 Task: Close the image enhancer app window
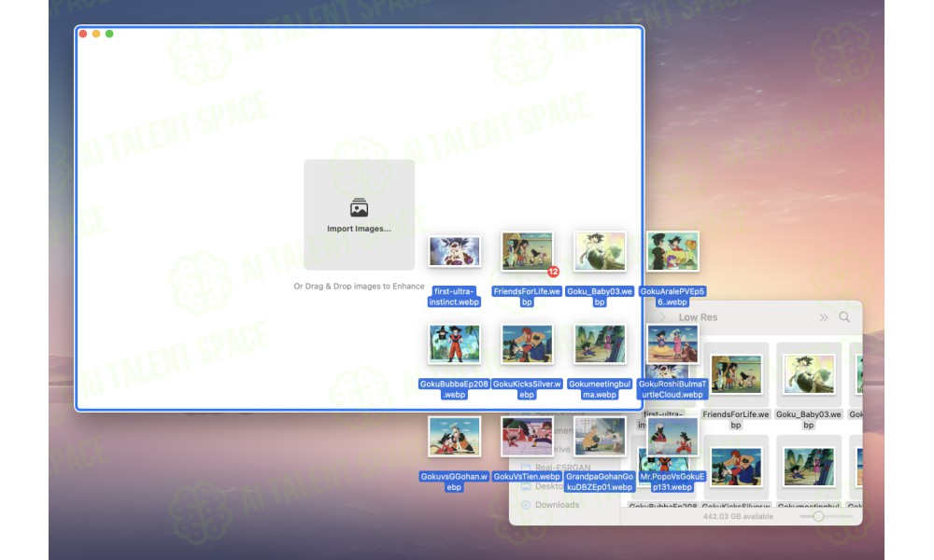click(x=83, y=34)
